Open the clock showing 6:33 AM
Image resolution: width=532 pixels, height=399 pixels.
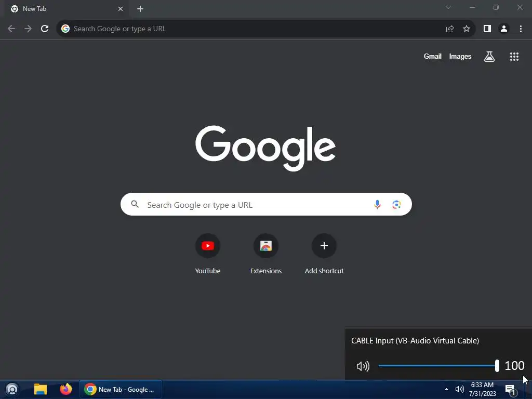pos(483,390)
